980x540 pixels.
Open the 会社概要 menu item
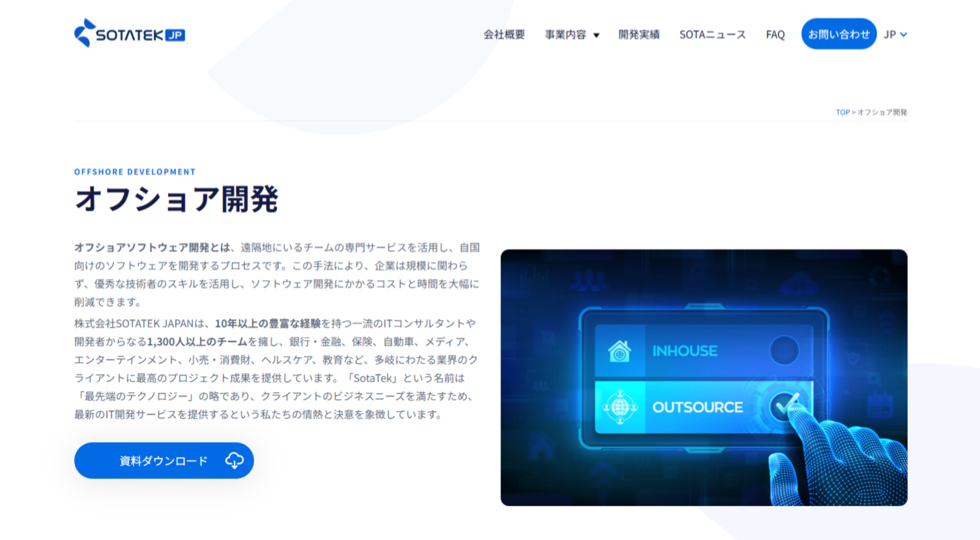click(504, 35)
